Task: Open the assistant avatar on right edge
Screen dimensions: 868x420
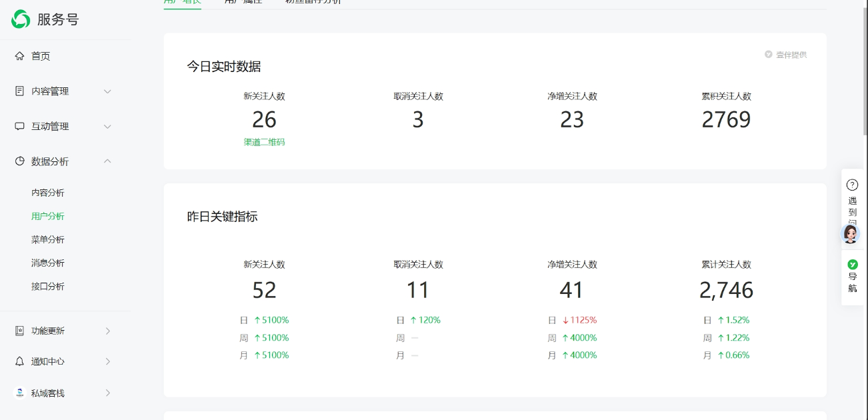Action: pos(851,233)
